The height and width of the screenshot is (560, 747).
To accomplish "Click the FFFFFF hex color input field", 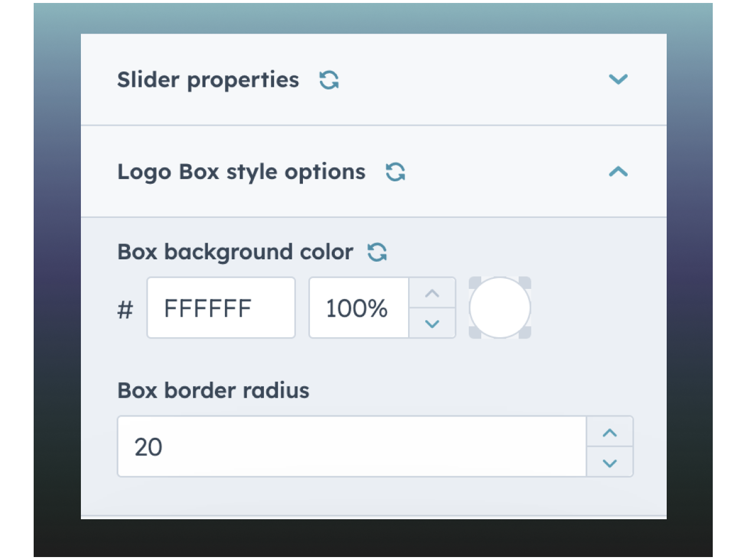I will pos(221,308).
